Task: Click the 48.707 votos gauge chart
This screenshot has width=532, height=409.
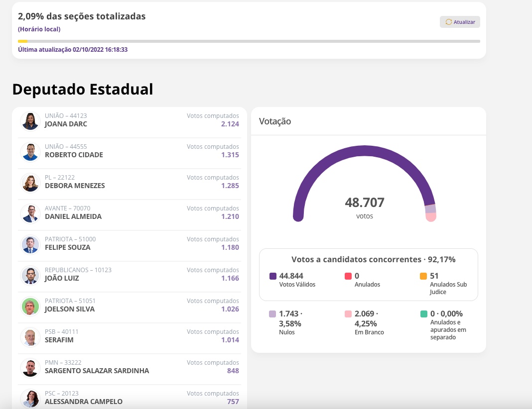Action: (365, 184)
